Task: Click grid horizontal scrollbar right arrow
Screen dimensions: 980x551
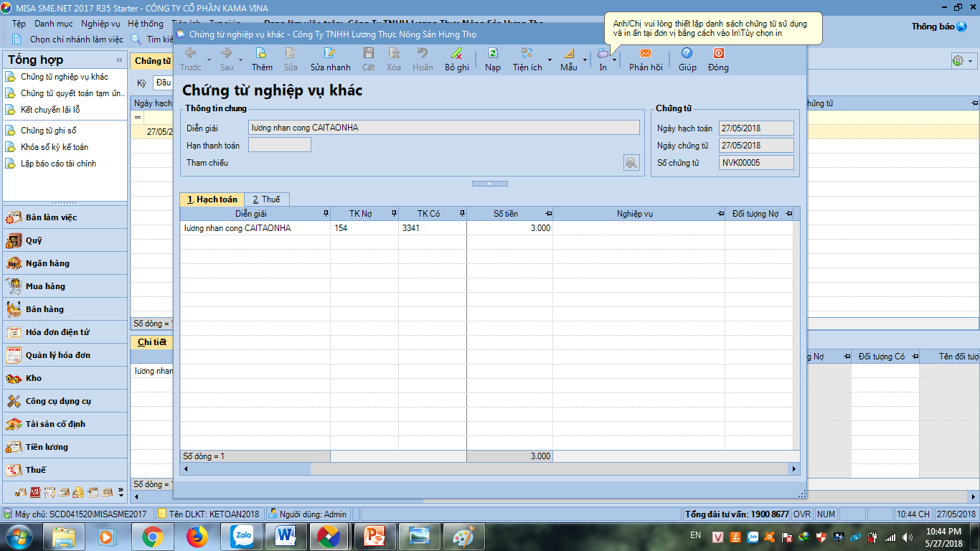Action: click(793, 468)
